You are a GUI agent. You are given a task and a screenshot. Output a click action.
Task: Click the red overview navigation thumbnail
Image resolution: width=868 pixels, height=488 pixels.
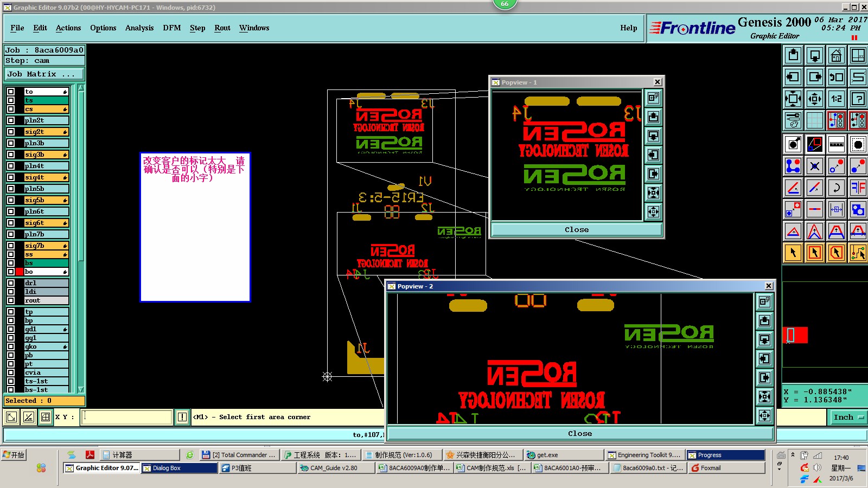(795, 335)
